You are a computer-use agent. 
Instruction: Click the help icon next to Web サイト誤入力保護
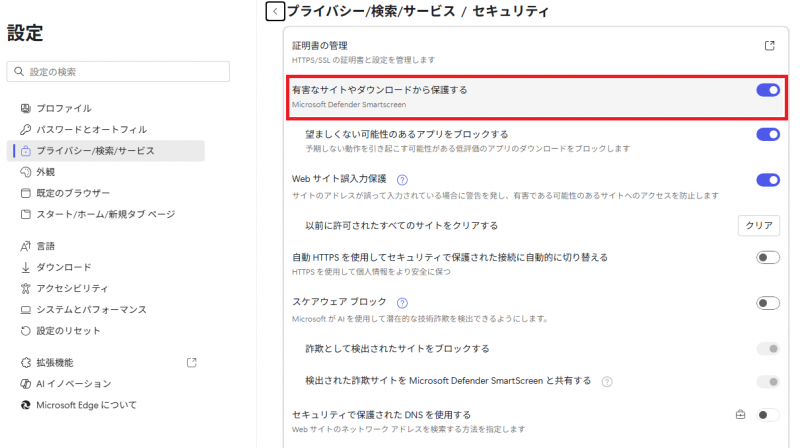(403, 180)
